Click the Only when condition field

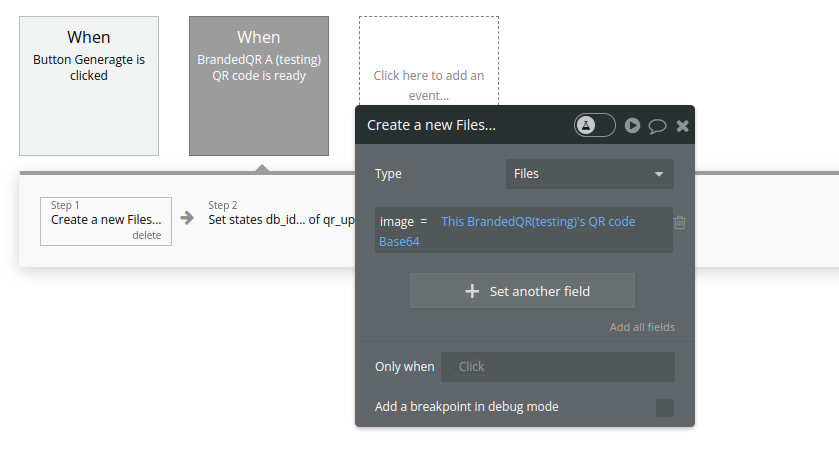click(558, 367)
